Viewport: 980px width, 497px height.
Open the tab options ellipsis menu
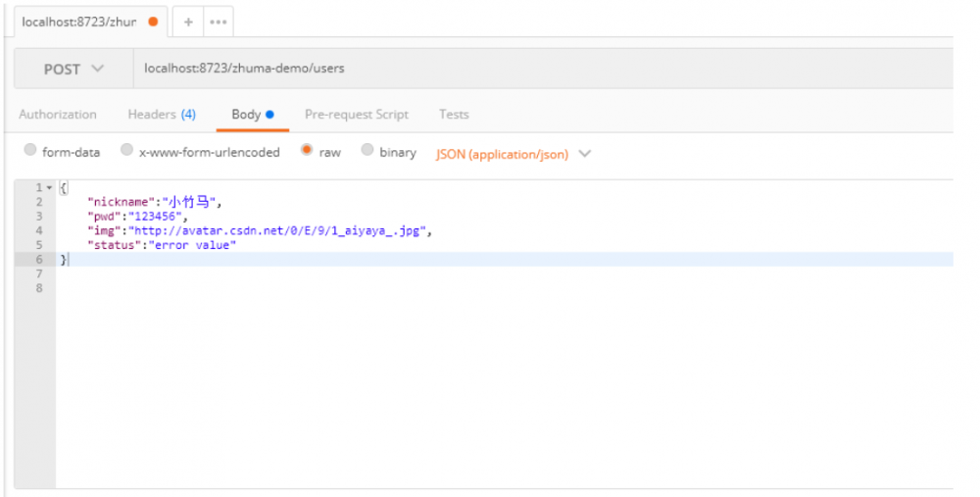[x=219, y=22]
